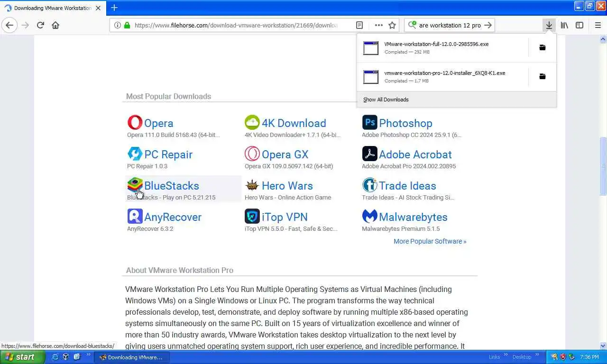Toggle reader view in address bar
This screenshot has width=607, height=364.
point(359,25)
